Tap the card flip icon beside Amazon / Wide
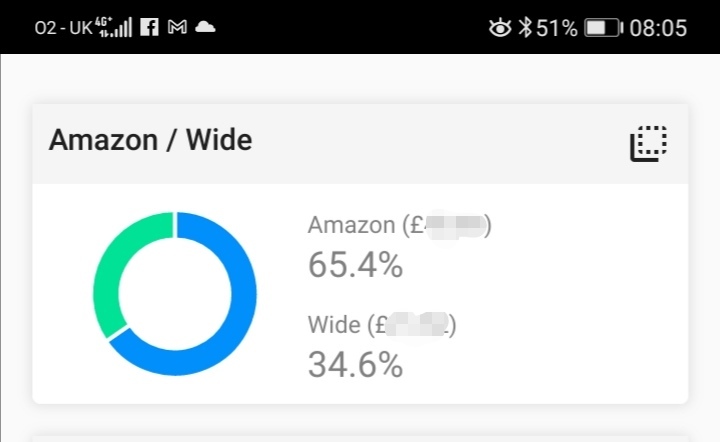720x442 pixels. pos(648,143)
